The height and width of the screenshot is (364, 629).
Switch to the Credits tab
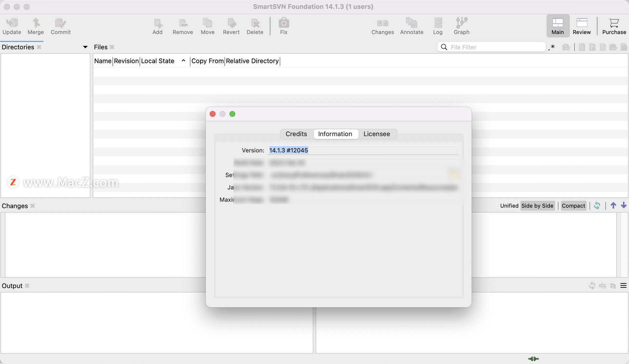(296, 133)
